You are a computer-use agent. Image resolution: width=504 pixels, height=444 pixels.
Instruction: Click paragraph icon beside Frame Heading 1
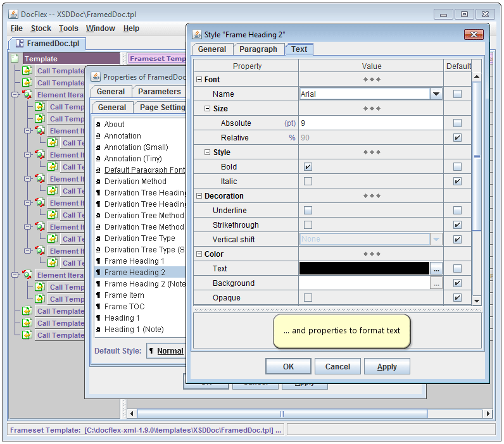pyautogui.click(x=98, y=261)
